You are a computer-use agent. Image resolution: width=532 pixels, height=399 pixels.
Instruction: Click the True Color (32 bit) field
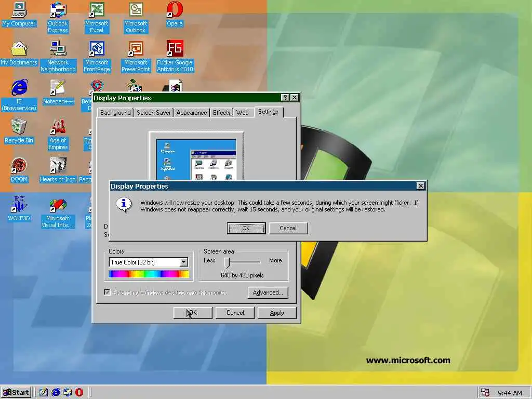pos(149,262)
